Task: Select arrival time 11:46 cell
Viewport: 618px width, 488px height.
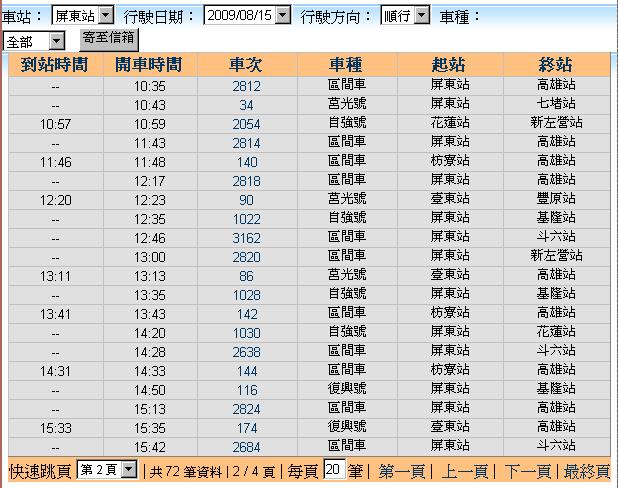Action: pyautogui.click(x=55, y=162)
